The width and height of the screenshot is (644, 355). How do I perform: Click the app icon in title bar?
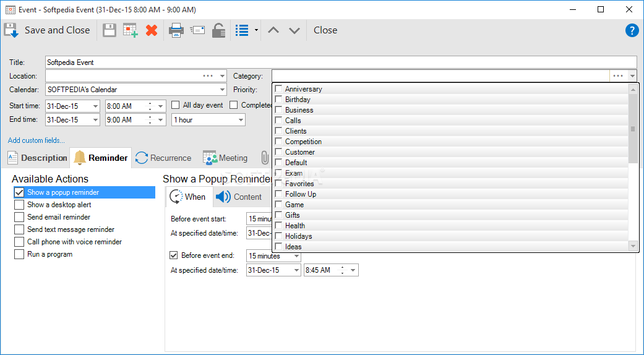[x=11, y=9]
